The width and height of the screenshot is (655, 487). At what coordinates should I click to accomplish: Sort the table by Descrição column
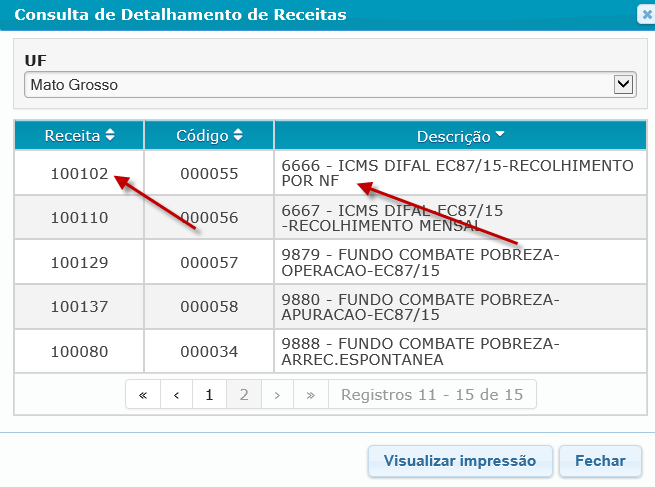coord(460,136)
